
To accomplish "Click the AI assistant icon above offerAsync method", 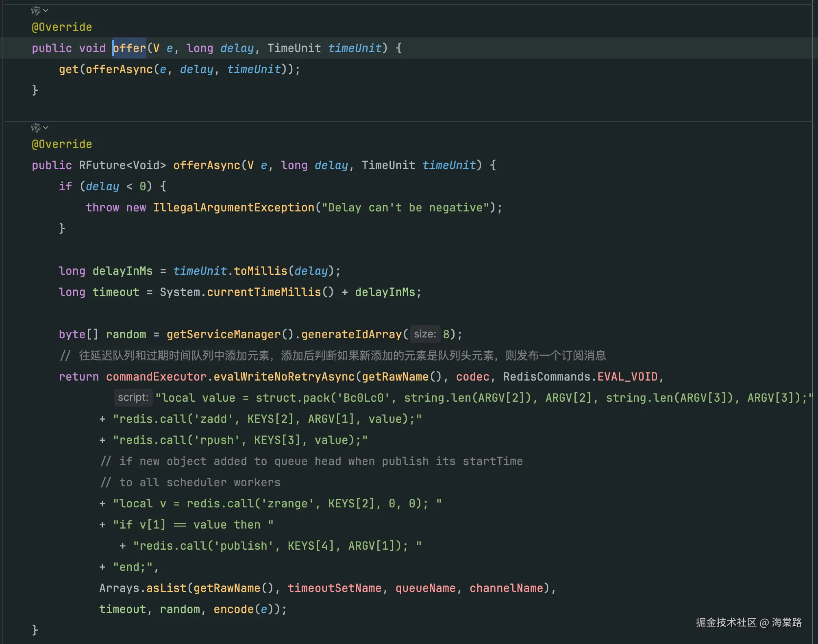I will click(x=36, y=128).
